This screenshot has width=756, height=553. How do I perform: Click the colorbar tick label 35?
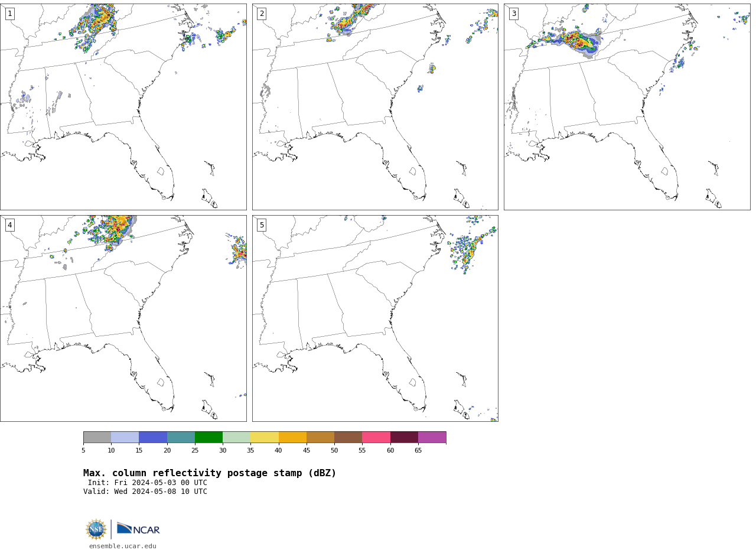(250, 451)
